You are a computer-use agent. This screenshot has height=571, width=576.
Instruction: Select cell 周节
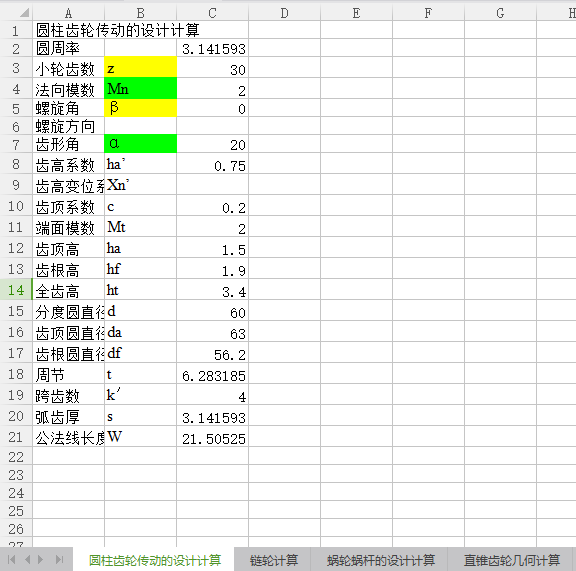[68, 373]
